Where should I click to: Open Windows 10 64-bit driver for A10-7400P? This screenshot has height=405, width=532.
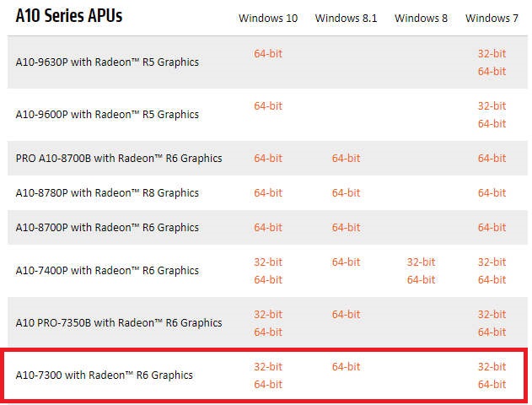[x=268, y=280]
